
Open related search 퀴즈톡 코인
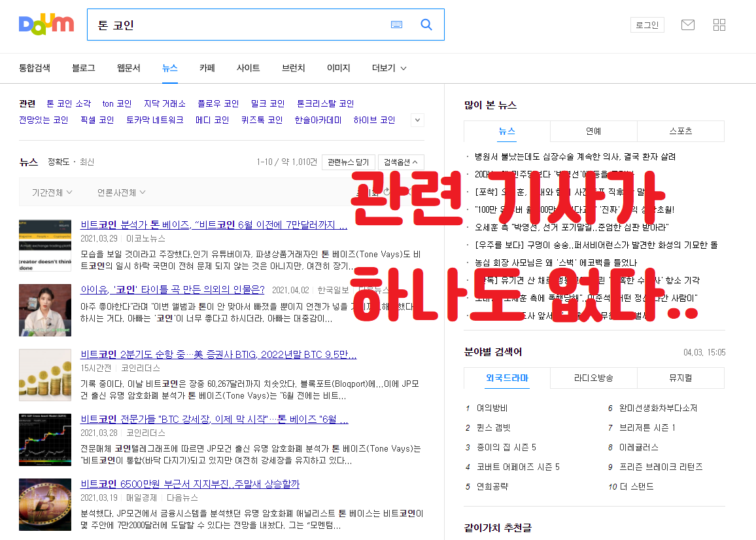262,120
